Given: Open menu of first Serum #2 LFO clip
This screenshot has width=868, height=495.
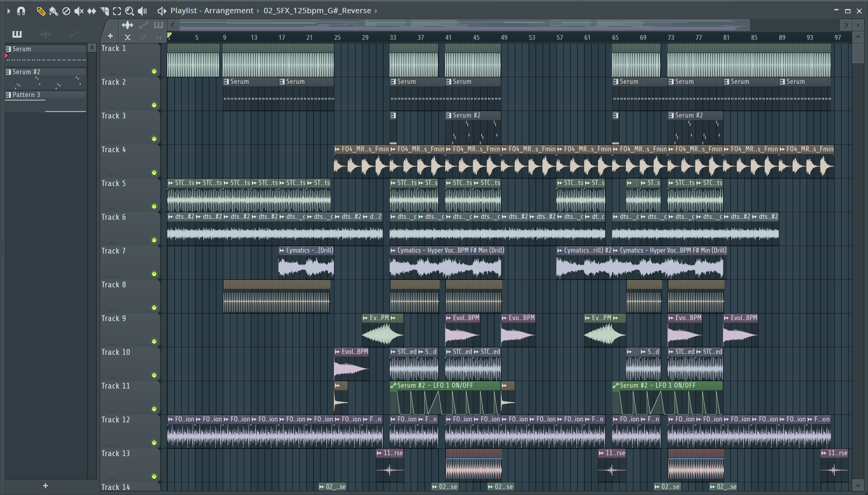Looking at the screenshot, I should (x=393, y=386).
